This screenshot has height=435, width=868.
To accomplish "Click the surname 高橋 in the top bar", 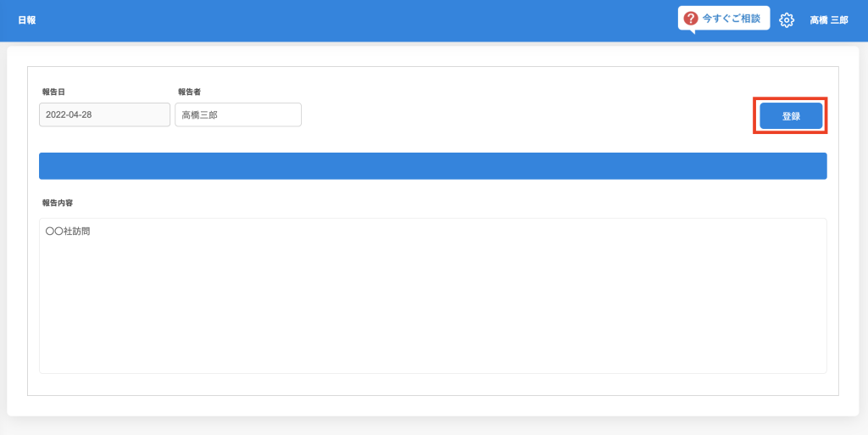I will 820,20.
